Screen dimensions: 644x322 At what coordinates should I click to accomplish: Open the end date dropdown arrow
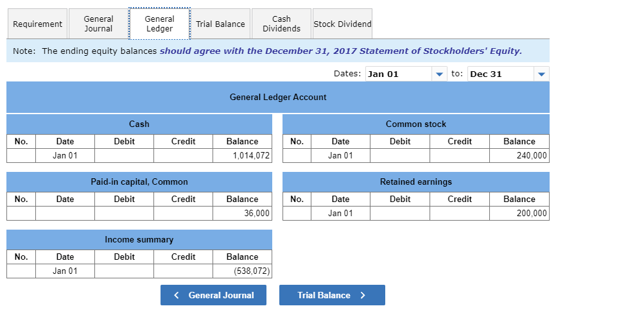[541, 74]
